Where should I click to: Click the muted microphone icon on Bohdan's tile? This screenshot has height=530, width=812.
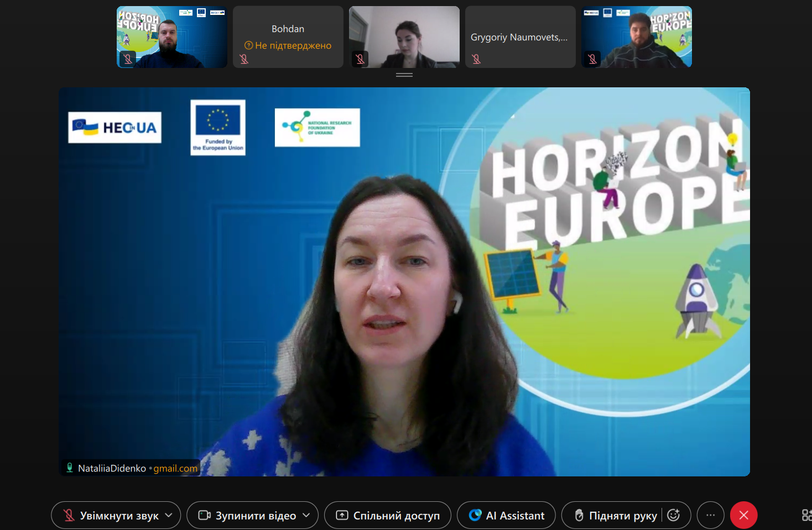click(244, 59)
